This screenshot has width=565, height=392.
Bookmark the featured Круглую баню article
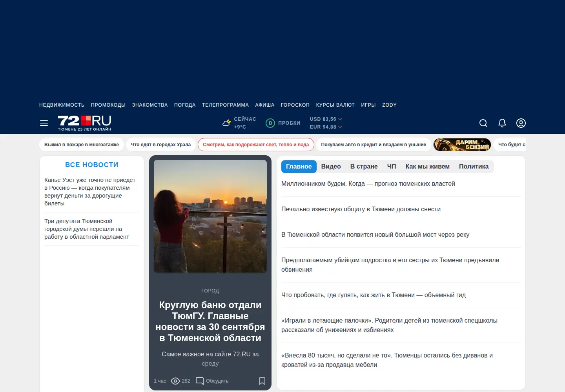262,381
